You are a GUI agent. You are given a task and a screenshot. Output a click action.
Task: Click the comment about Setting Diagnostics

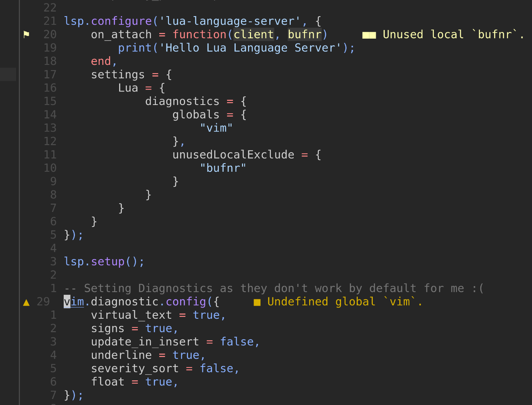(x=273, y=288)
